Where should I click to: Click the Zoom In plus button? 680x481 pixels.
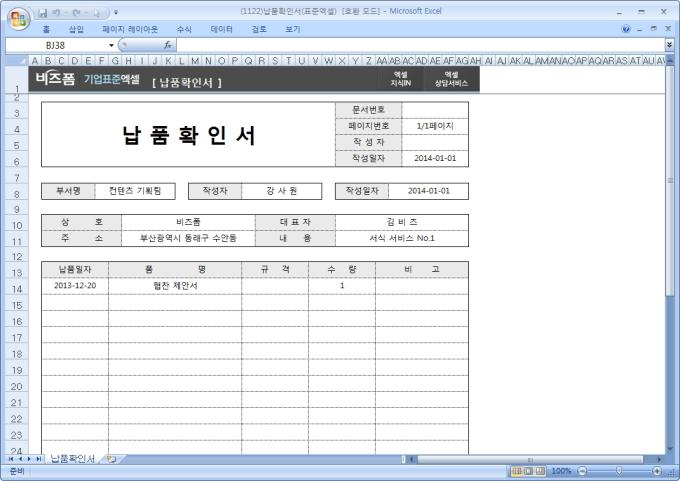pos(657,471)
